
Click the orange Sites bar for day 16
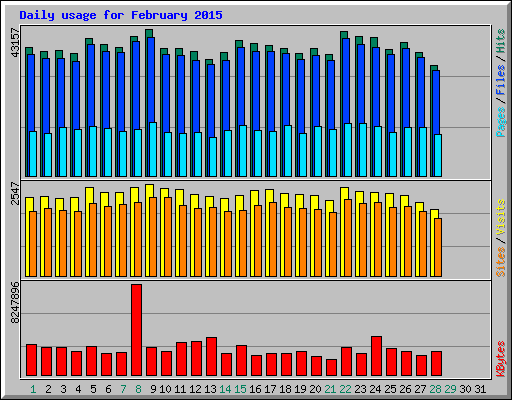coord(258,241)
